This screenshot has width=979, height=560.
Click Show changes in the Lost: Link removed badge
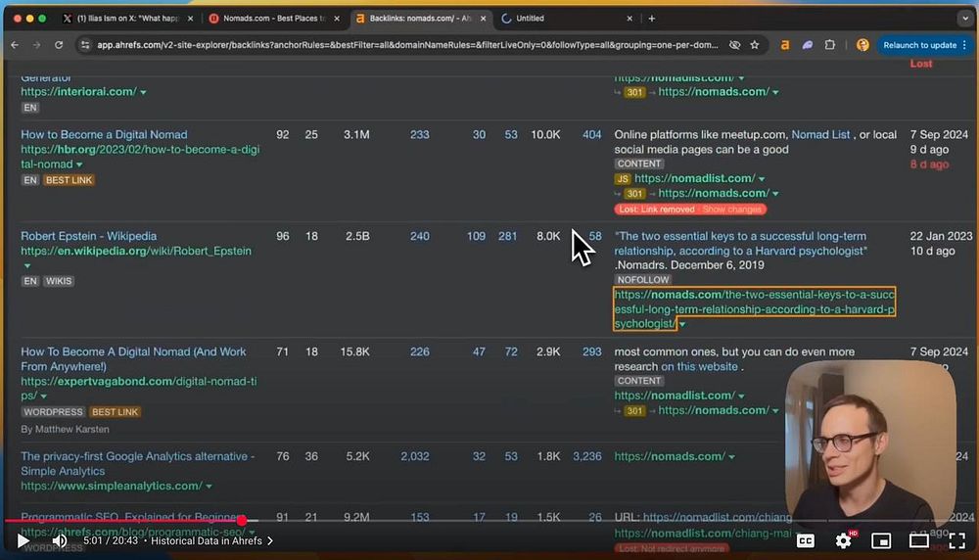tap(731, 210)
